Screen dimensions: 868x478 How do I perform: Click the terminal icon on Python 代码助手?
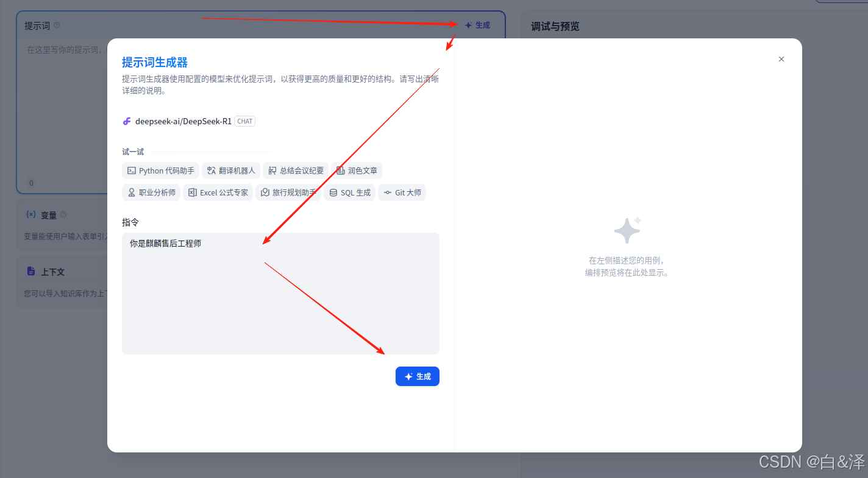click(x=131, y=170)
